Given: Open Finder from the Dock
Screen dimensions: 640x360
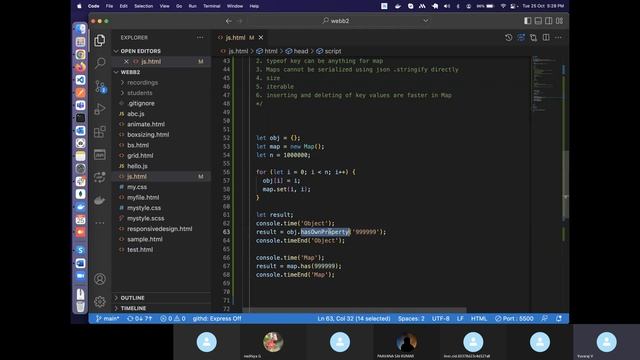Looking at the screenshot, I should point(80,29).
